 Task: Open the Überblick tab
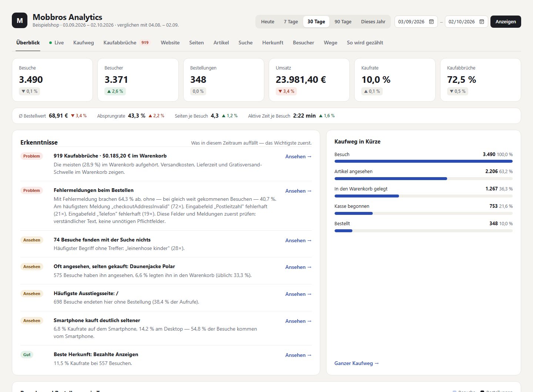click(x=28, y=43)
